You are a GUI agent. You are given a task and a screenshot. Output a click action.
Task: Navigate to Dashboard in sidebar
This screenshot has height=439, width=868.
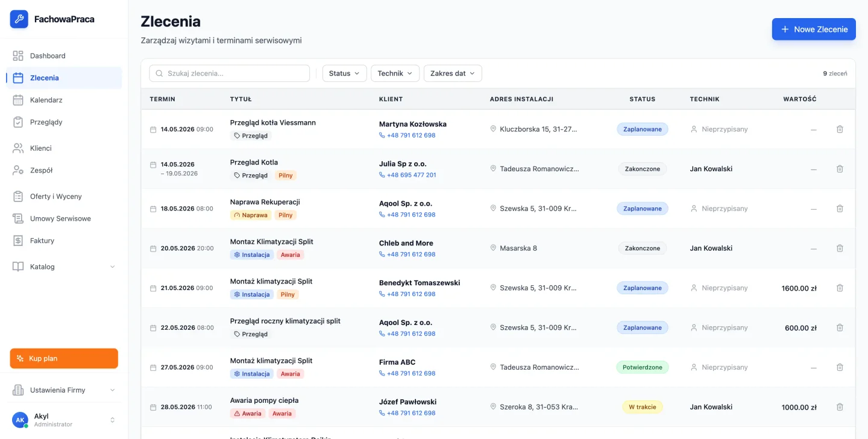tap(64, 55)
